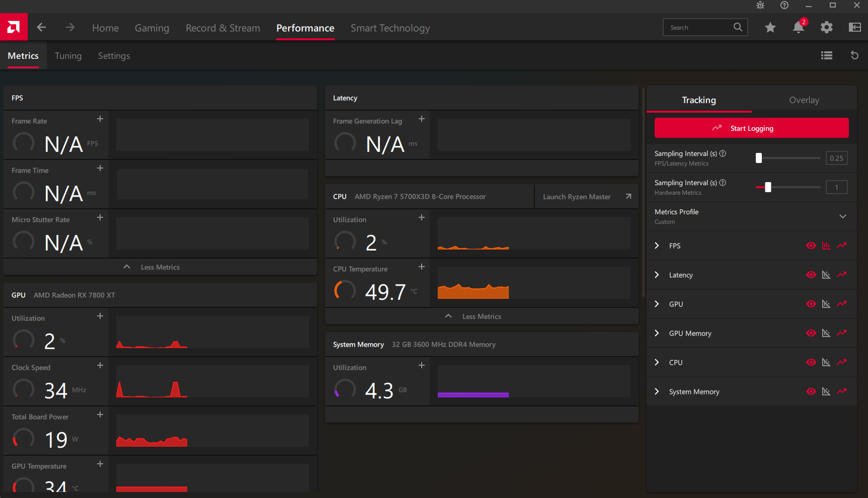This screenshot has height=498, width=868.
Task: Toggle CPU logging trend icon
Action: 842,362
